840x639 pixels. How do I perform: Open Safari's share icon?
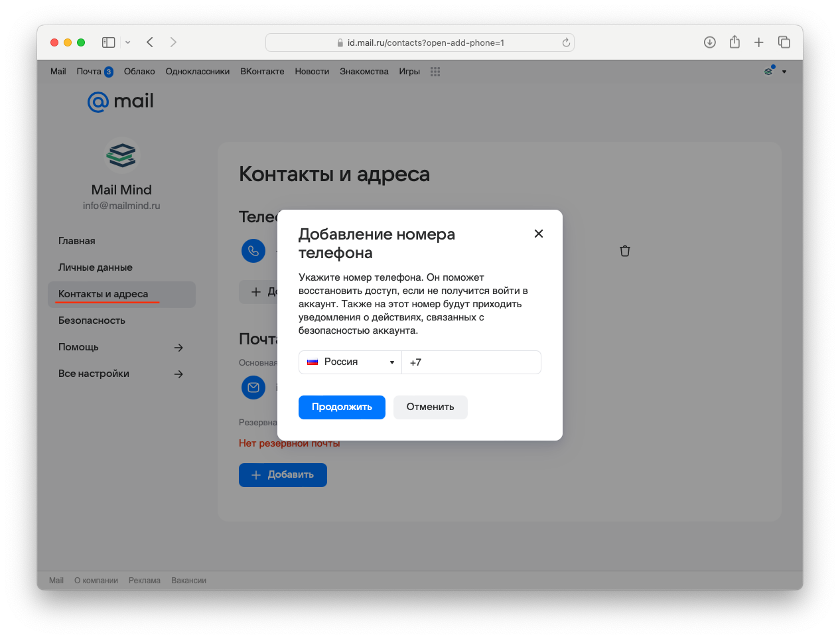coord(734,42)
